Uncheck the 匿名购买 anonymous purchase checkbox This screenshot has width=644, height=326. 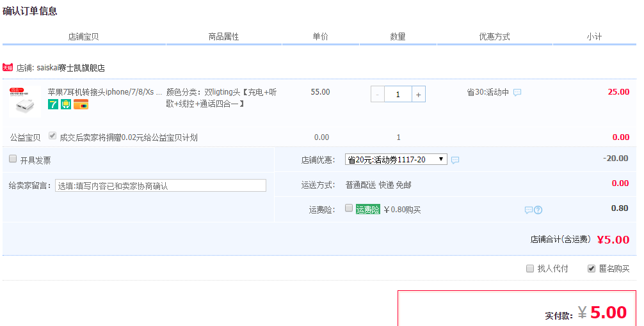592,268
